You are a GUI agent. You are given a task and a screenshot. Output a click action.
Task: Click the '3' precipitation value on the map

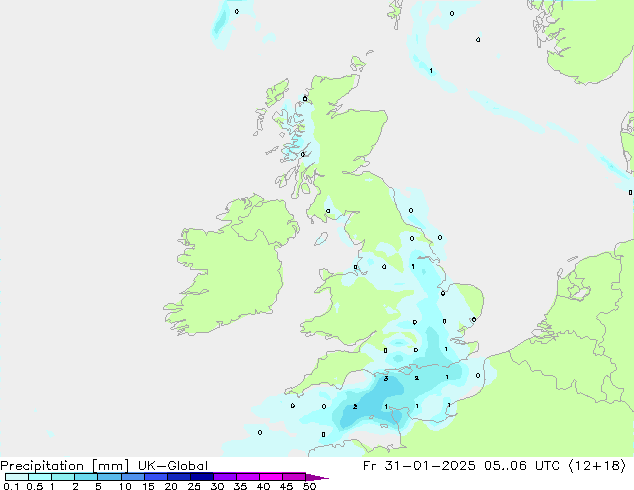click(386, 379)
